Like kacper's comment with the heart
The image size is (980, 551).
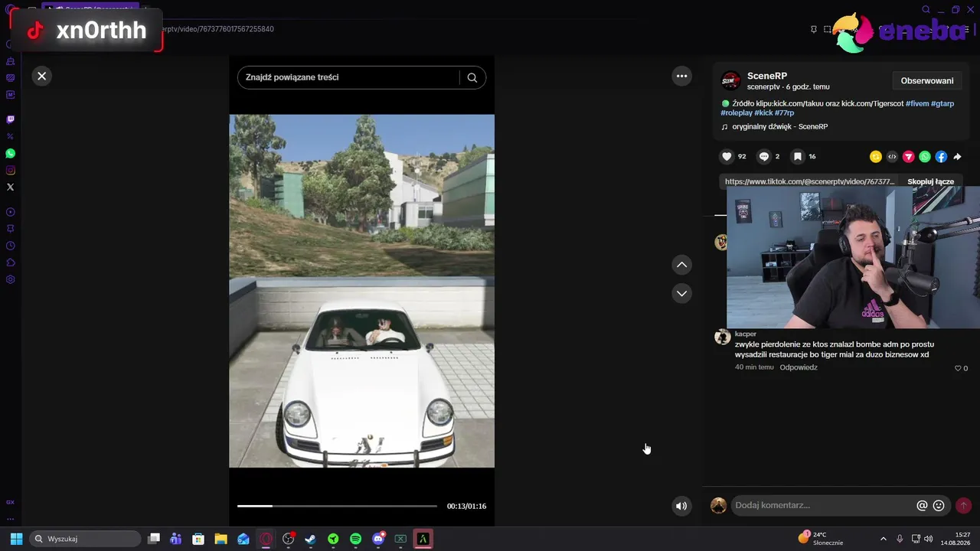point(957,368)
